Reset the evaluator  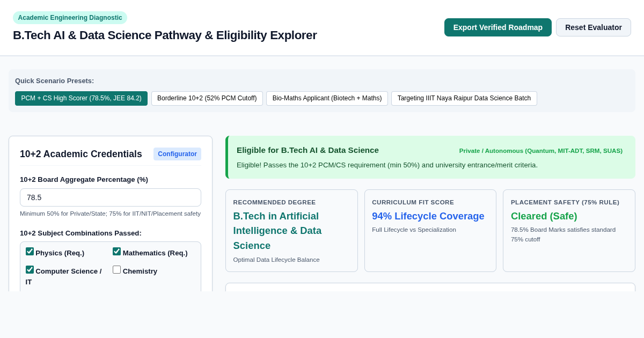click(594, 27)
